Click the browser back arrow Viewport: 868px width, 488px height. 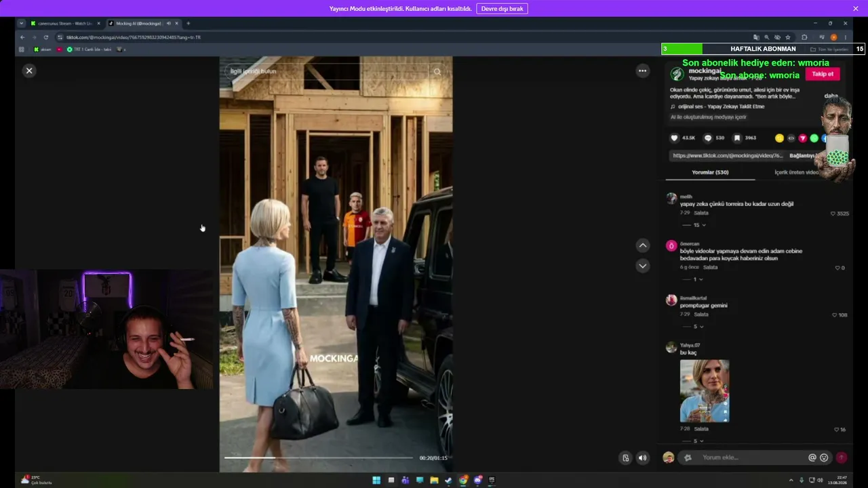[22, 37]
